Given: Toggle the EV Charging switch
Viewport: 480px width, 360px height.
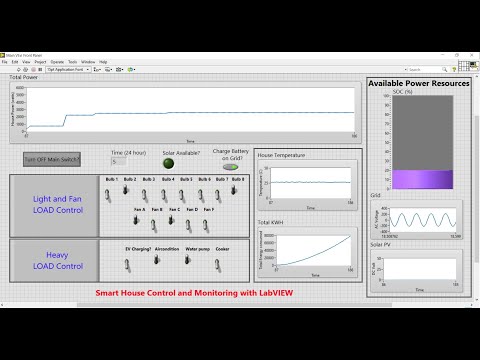Looking at the screenshot, I should point(127,265).
